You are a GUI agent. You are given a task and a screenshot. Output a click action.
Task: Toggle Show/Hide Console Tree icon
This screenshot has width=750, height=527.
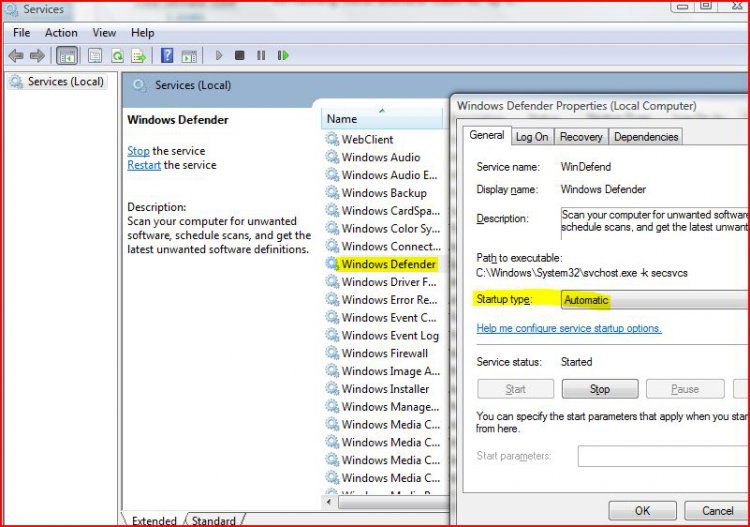coord(67,56)
